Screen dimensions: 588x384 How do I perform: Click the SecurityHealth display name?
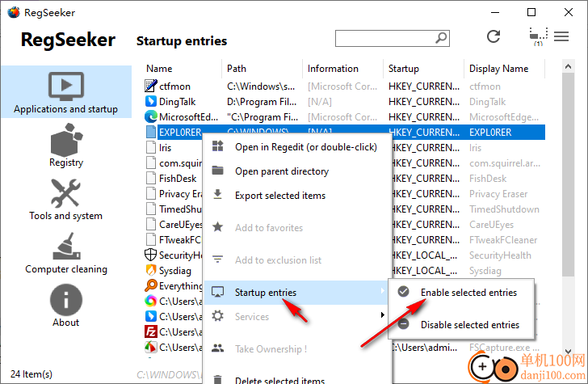500,255
